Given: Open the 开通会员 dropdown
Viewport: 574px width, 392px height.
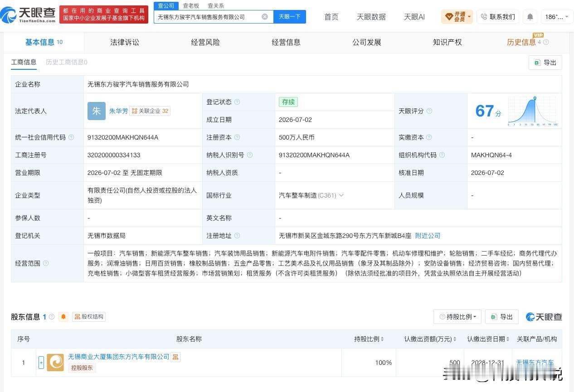Looking at the screenshot, I should pyautogui.click(x=457, y=17).
